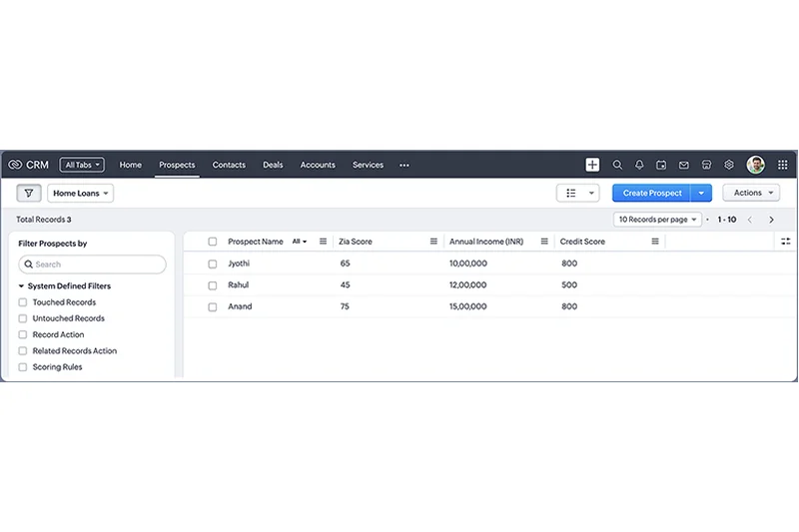Screen dimensions: 799x532
Task: Enable the Untouched Records filter
Action: 22,318
